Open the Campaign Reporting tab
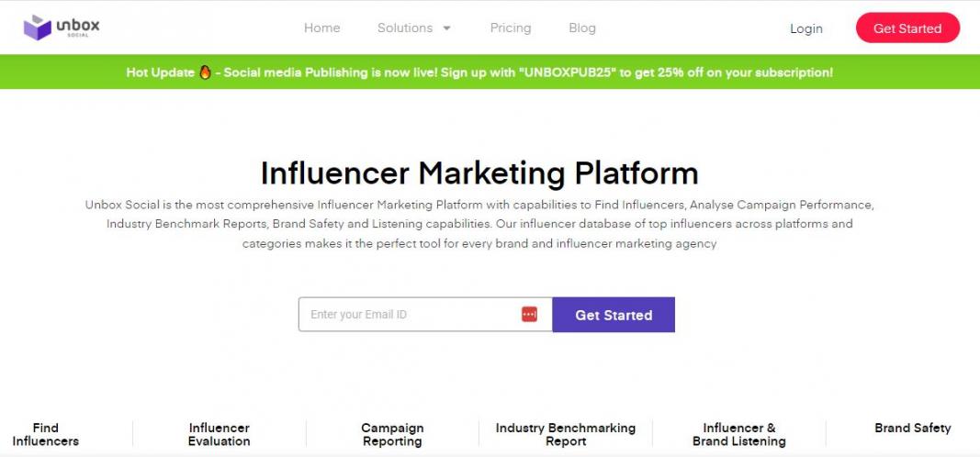The height and width of the screenshot is (457, 980). point(392,434)
